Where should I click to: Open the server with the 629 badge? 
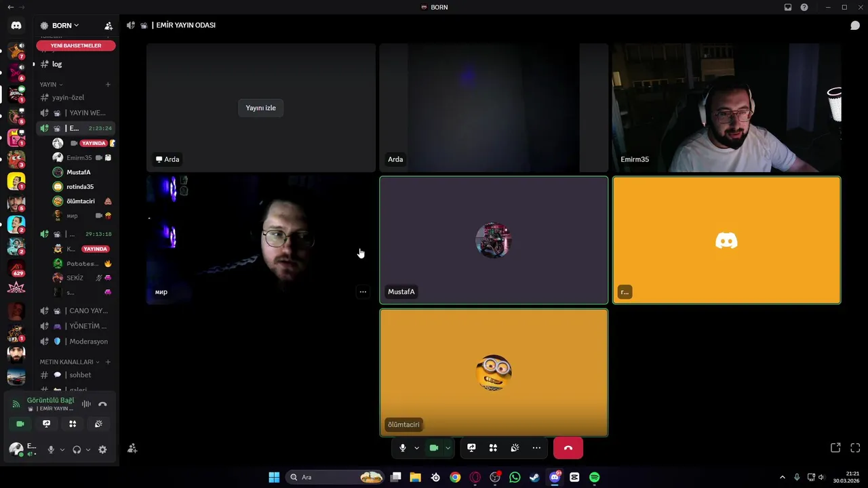click(16, 268)
